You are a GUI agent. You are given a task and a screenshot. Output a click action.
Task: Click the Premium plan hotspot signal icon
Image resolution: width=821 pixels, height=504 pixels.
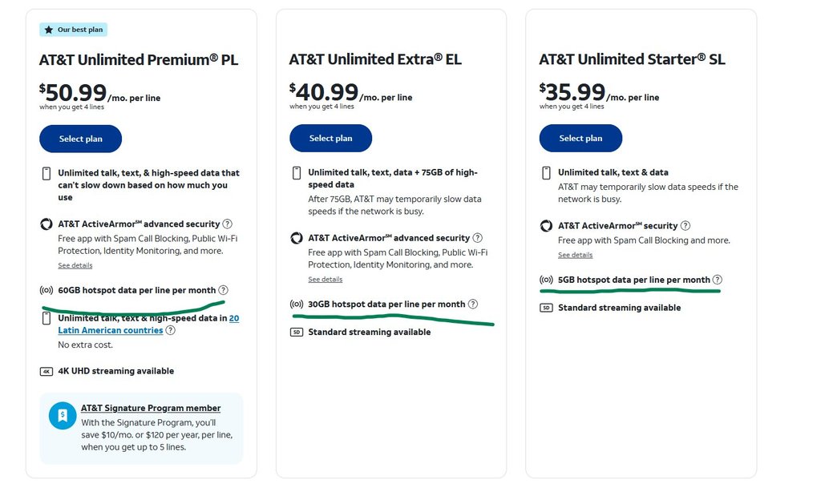pyautogui.click(x=47, y=290)
